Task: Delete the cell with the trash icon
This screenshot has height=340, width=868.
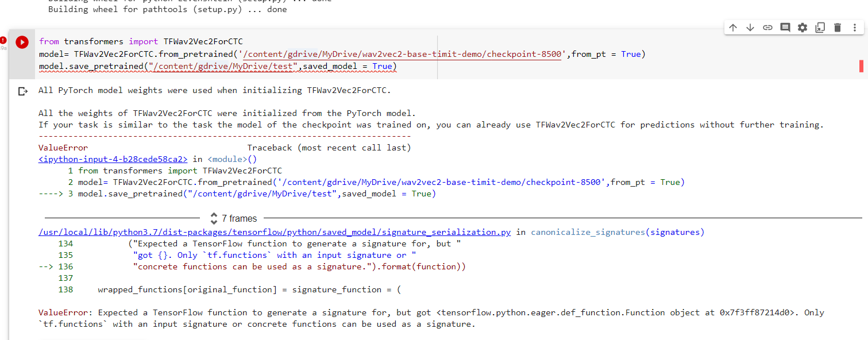Action: pos(838,28)
